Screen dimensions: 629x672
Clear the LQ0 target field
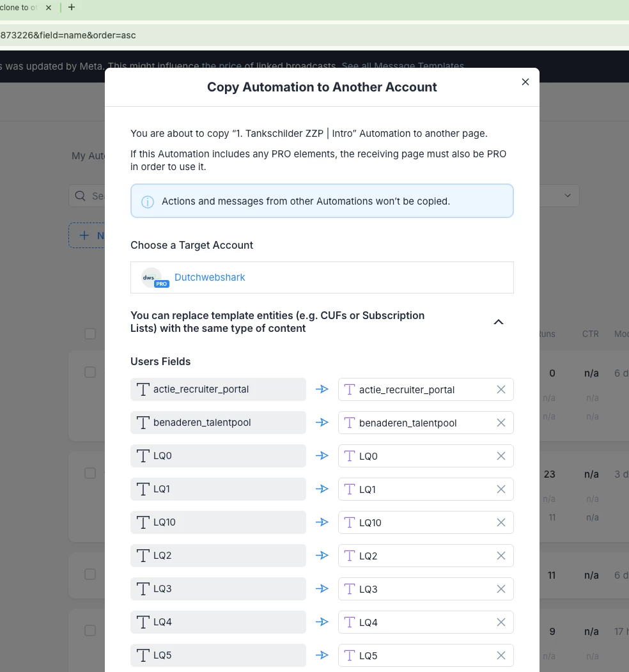(x=501, y=456)
